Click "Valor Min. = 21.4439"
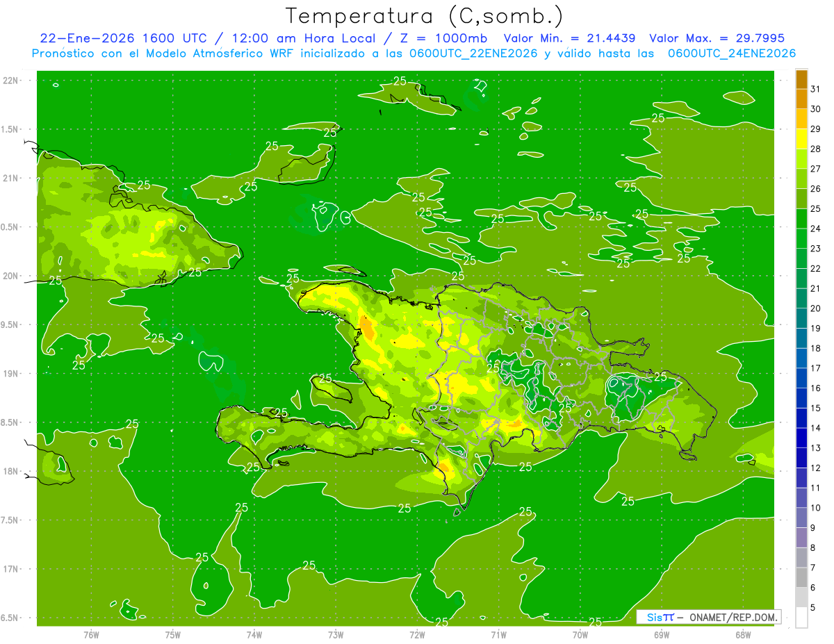This screenshot has height=644, width=834. 570,38
